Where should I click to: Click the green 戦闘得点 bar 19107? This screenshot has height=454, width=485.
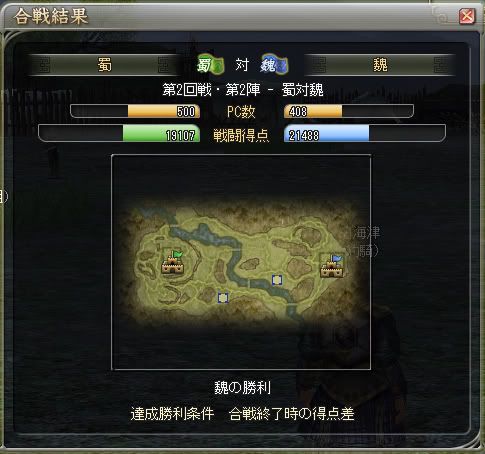[x=119, y=133]
